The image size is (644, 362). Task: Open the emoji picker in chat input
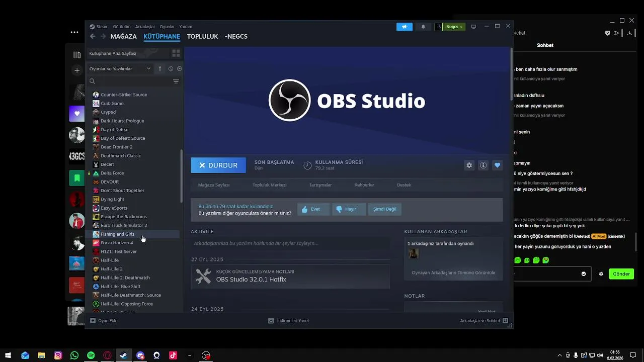[584, 274]
